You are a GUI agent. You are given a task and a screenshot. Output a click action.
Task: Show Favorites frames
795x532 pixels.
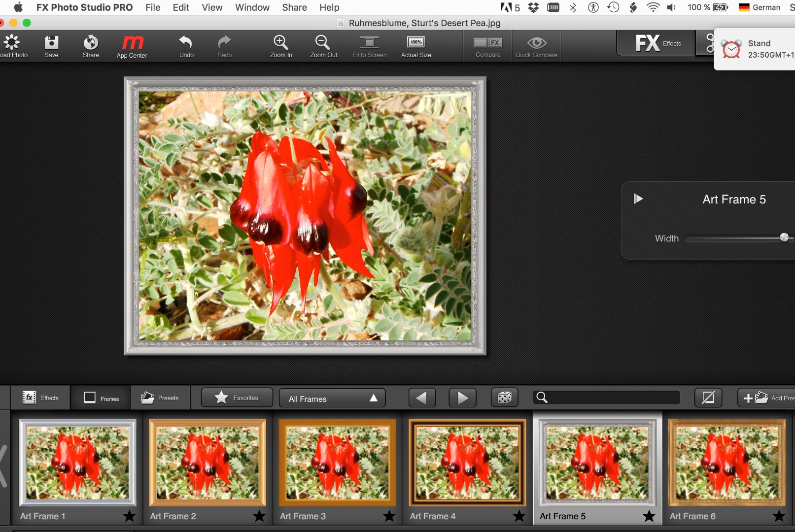click(x=237, y=398)
